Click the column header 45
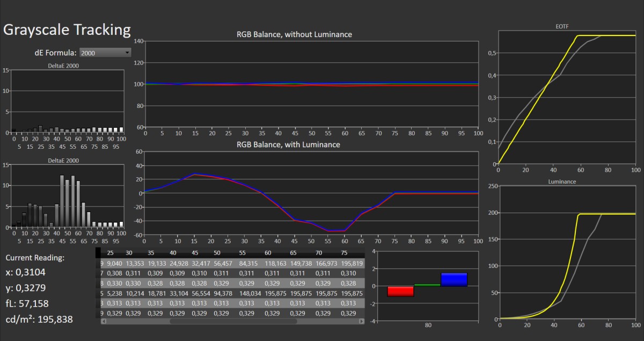 tap(195, 253)
